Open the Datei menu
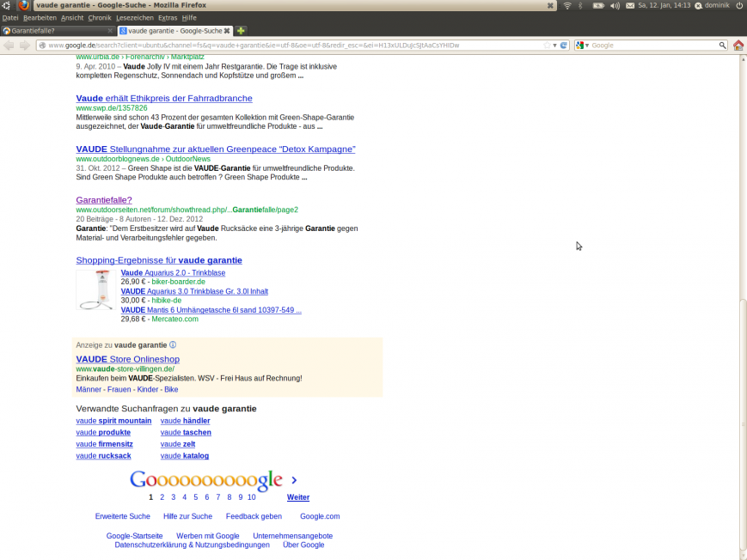The height and width of the screenshot is (560, 747). 10,18
